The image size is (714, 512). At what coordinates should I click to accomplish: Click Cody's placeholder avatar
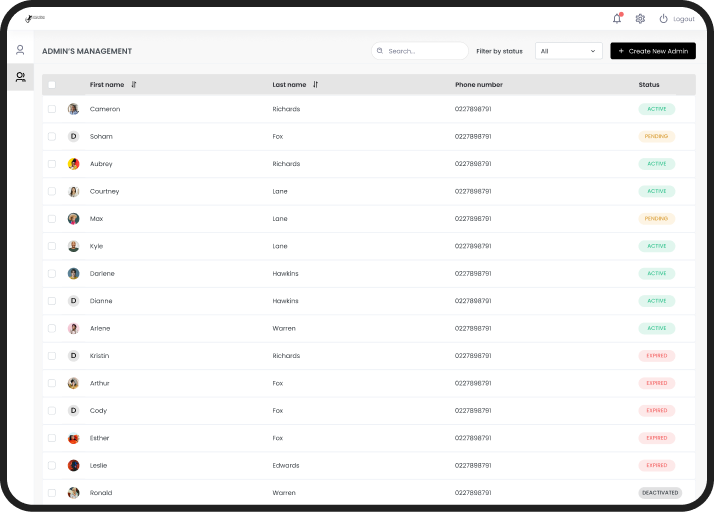coord(73,410)
